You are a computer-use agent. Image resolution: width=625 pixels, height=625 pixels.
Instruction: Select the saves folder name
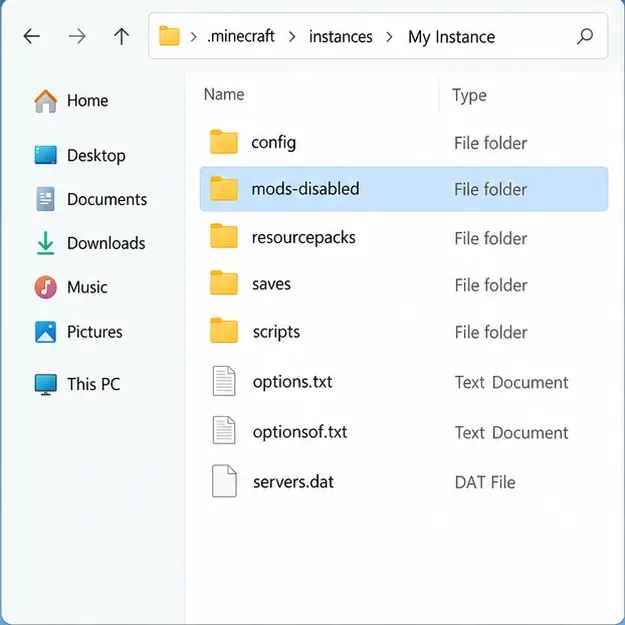pos(271,284)
